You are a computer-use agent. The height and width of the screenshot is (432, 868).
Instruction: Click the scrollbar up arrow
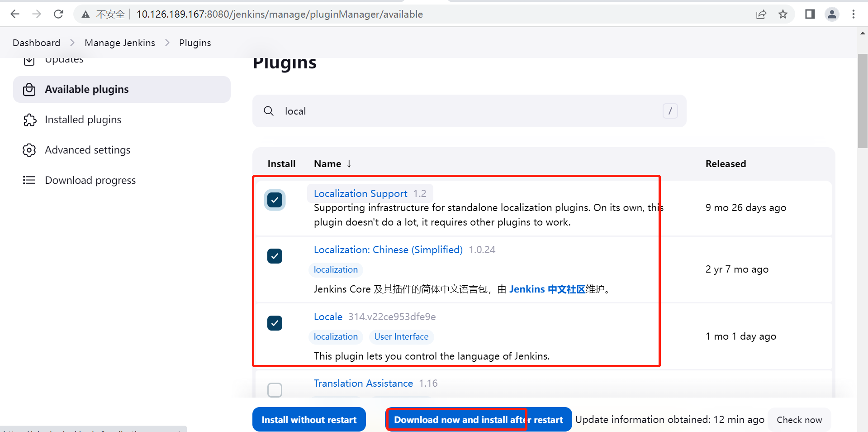tap(863, 33)
